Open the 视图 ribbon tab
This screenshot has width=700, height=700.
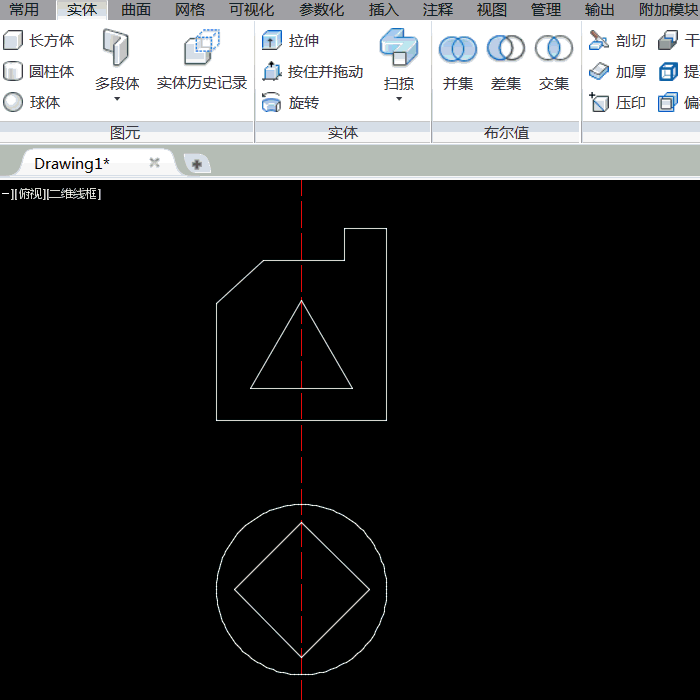click(x=492, y=9)
